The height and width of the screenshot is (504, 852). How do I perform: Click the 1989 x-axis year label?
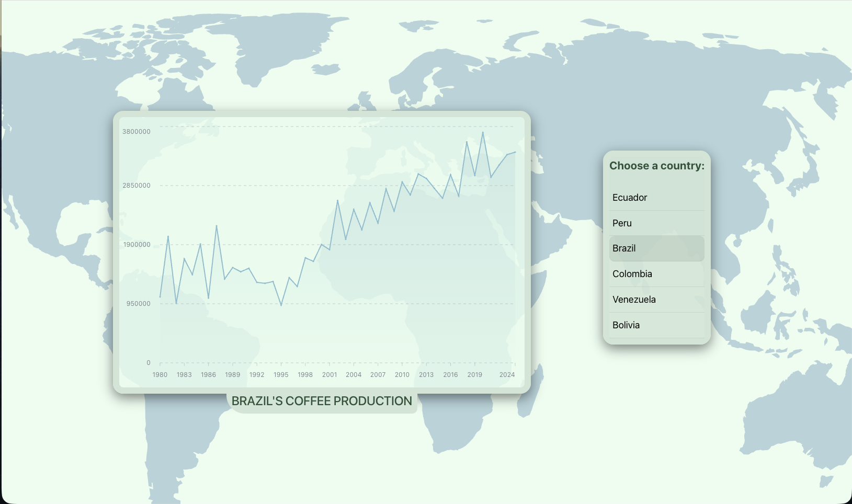(233, 375)
